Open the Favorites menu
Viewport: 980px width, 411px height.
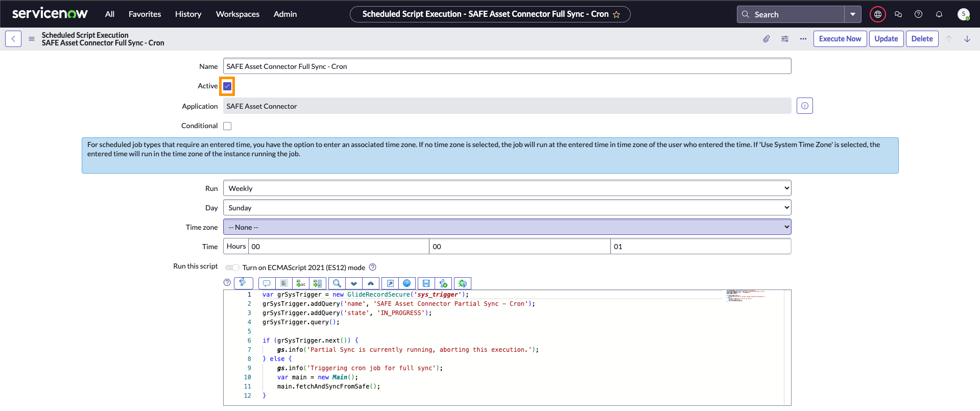145,14
